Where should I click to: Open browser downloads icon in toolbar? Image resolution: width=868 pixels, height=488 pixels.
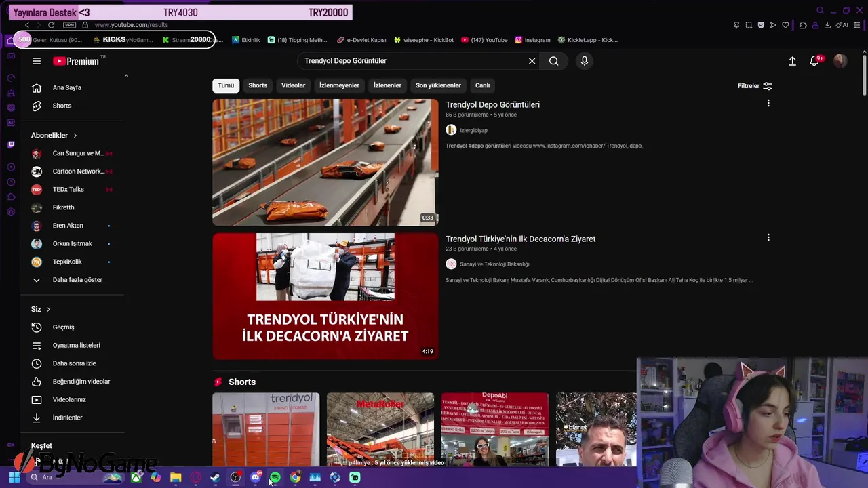827,25
